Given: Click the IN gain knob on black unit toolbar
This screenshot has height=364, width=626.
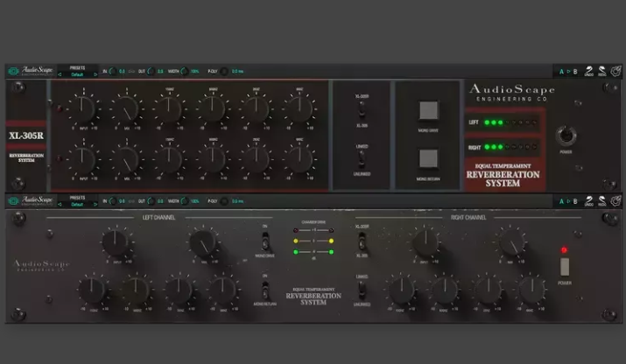Looking at the screenshot, I should [113, 201].
